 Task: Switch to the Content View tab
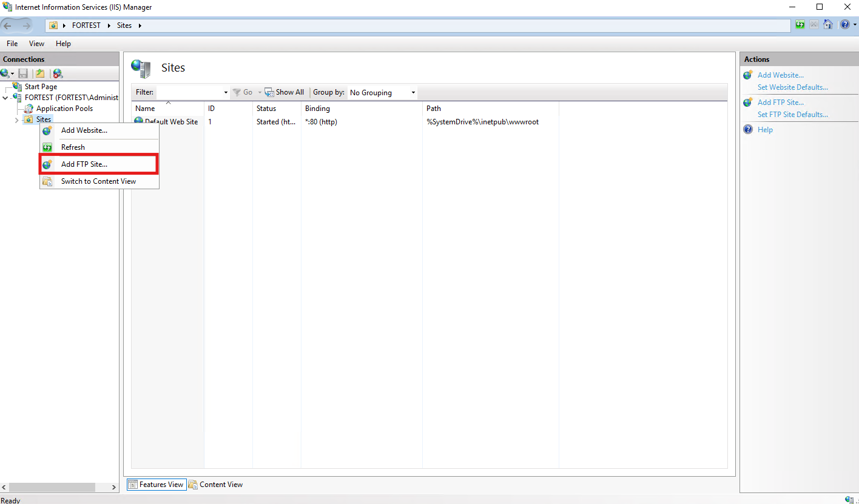[x=216, y=485]
